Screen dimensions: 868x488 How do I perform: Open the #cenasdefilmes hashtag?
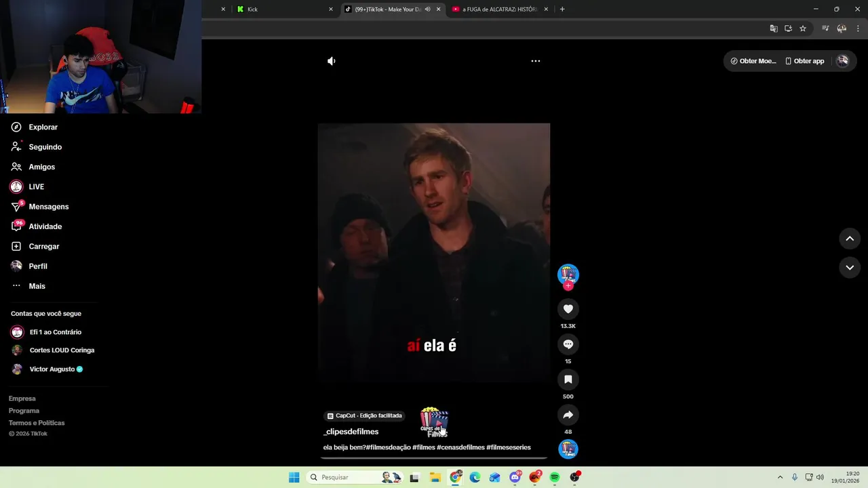coord(460,447)
